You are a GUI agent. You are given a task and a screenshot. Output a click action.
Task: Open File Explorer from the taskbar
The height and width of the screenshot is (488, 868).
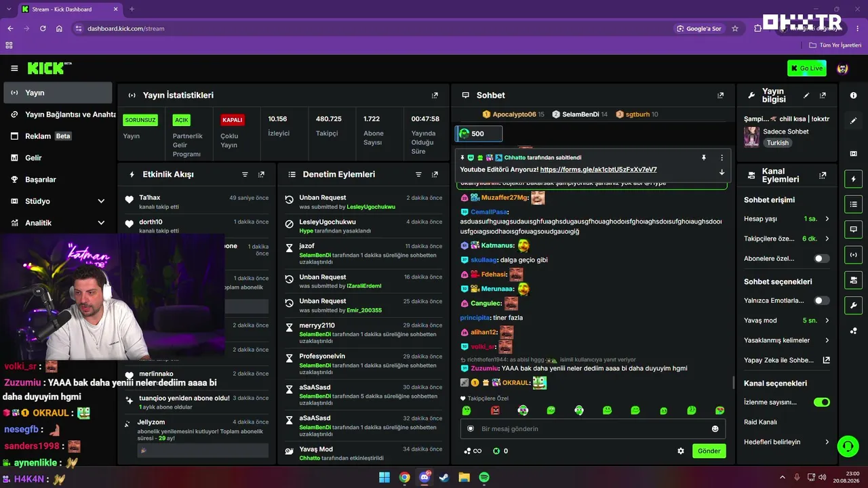pos(465,477)
